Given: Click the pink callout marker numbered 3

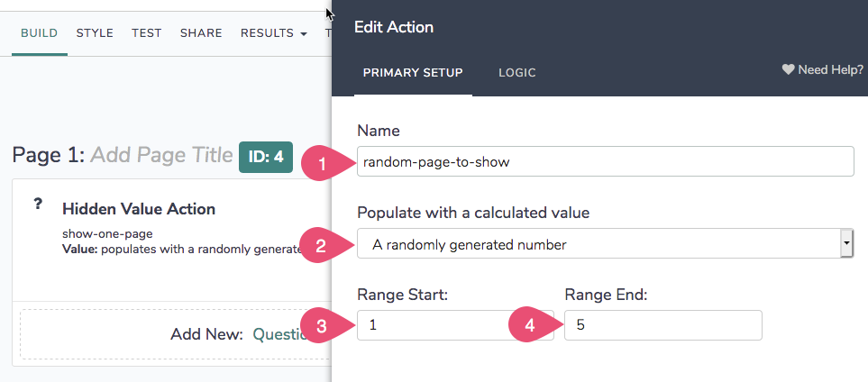Looking at the screenshot, I should [x=317, y=326].
